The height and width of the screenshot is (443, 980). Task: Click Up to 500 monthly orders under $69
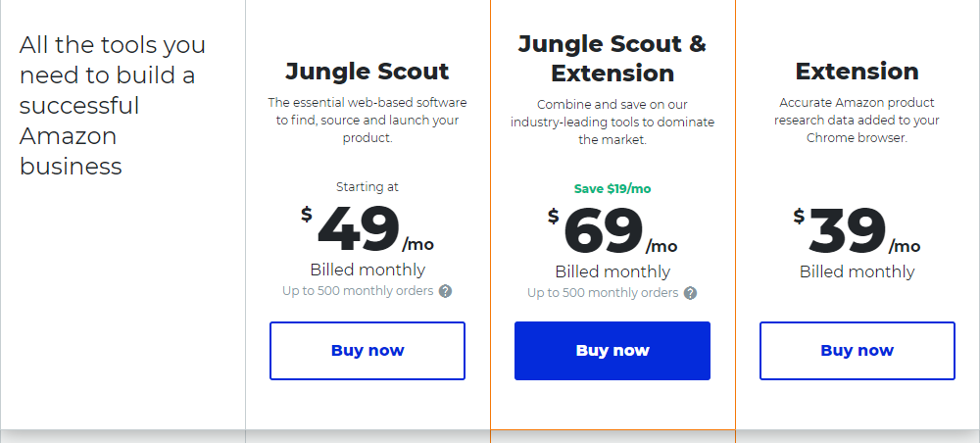click(603, 293)
